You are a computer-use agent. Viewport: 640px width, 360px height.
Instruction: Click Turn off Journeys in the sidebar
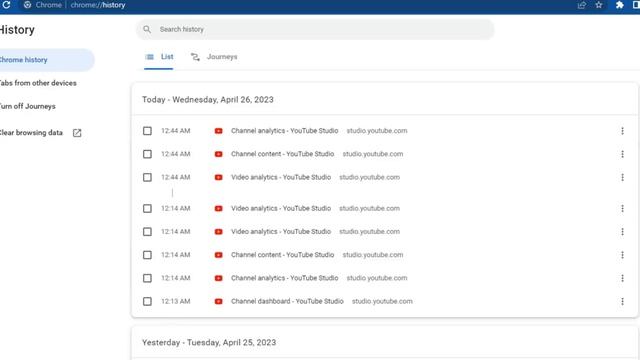click(28, 106)
